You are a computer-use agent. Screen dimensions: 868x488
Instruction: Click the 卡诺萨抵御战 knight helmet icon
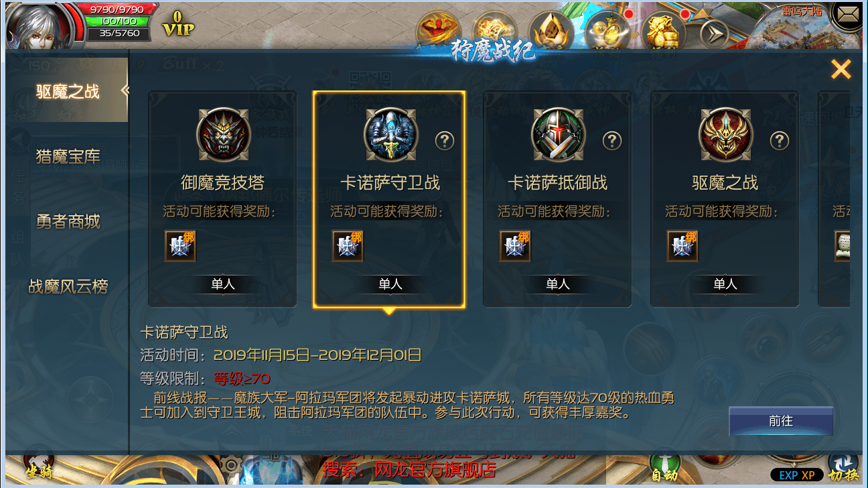[x=558, y=135]
